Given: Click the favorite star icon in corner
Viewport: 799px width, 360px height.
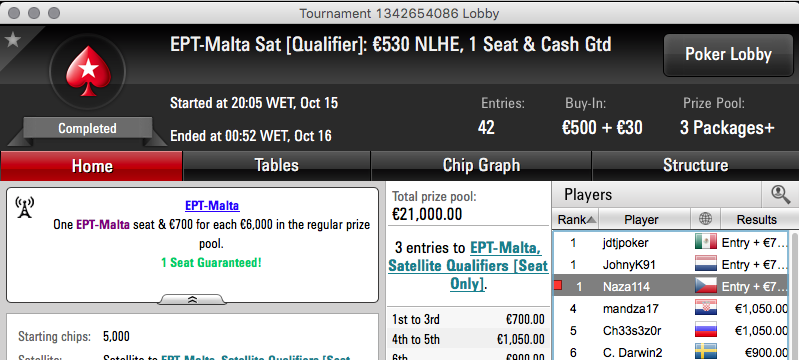Looking at the screenshot, I should pos(12,40).
